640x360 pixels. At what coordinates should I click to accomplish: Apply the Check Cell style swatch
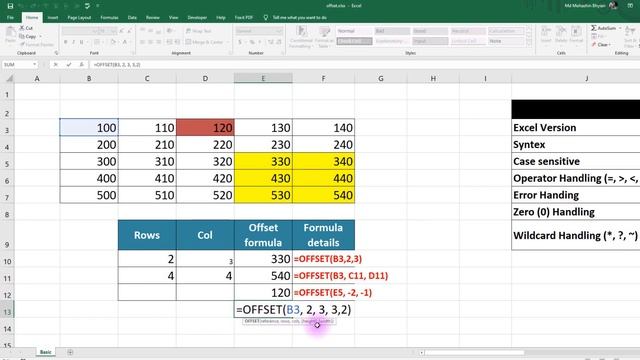click(354, 41)
